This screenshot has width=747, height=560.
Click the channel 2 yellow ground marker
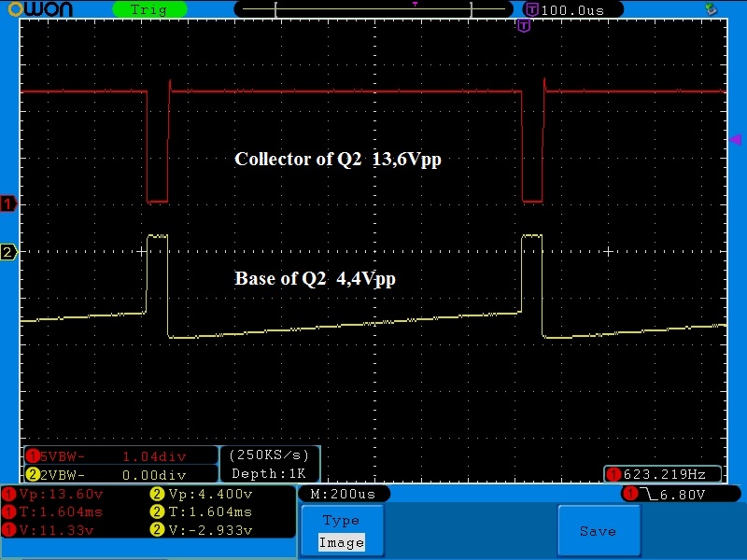point(9,252)
